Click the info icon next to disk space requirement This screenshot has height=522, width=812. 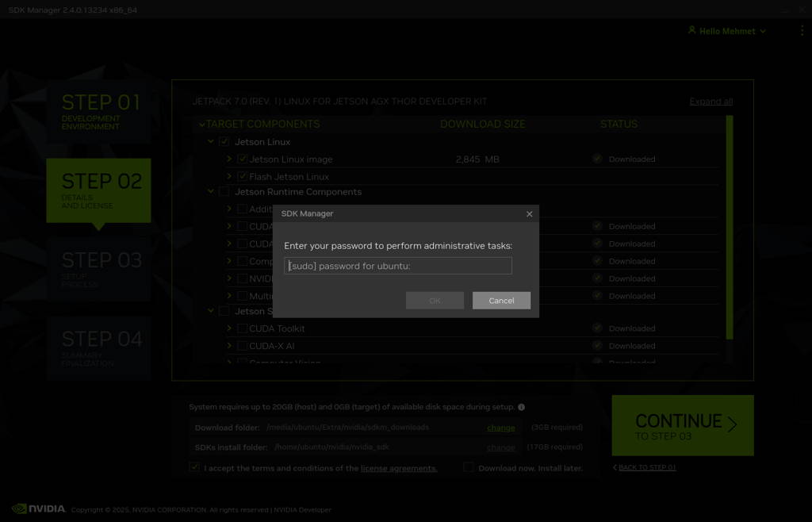[522, 407]
